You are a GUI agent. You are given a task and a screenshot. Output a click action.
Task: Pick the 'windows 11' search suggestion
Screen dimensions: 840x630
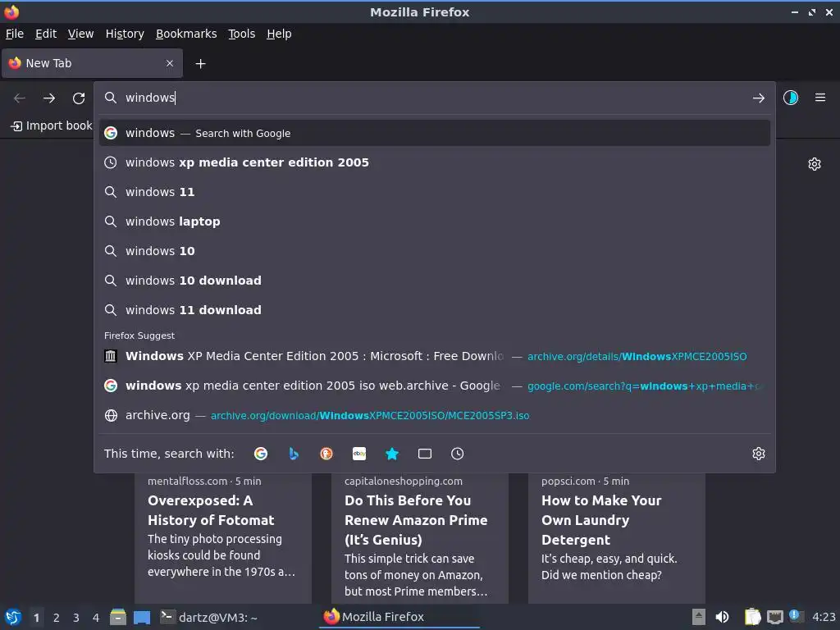tap(435, 192)
